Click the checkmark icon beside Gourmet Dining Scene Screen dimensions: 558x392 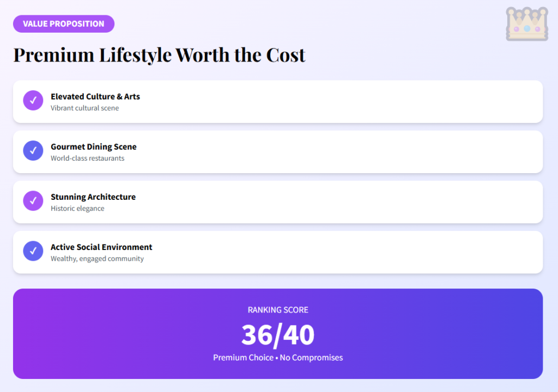click(33, 151)
